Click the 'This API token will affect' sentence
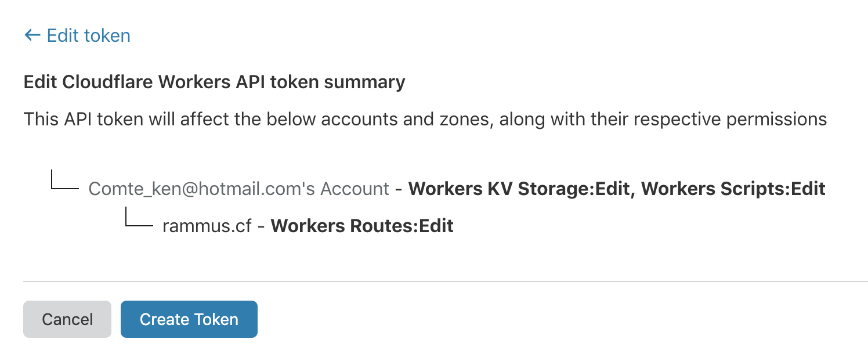 coord(425,120)
